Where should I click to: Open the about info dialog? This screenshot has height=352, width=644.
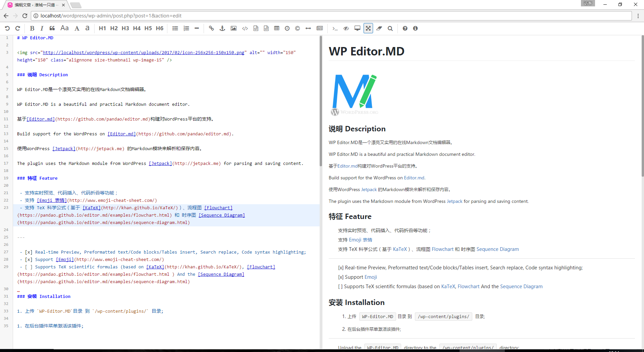click(415, 29)
